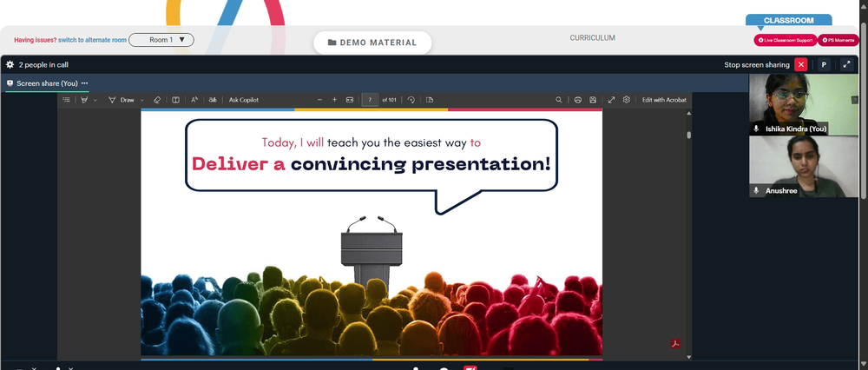The image size is (868, 370).
Task: Click the translate icon in PDF toolbar
Action: tap(213, 100)
